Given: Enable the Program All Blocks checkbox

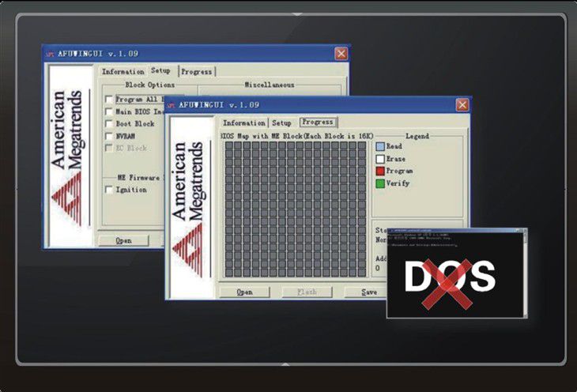Looking at the screenshot, I should [109, 100].
